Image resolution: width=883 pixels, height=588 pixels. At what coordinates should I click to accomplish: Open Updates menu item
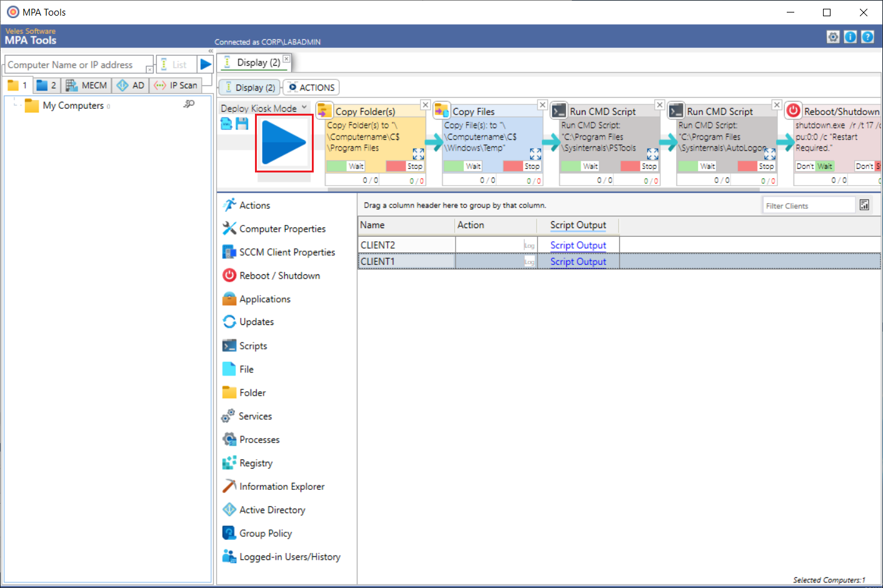tap(248, 322)
